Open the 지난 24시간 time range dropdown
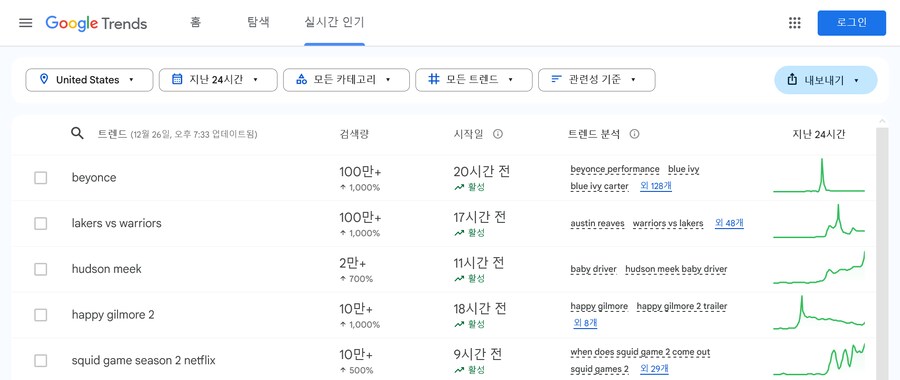900x380 pixels. (x=218, y=80)
